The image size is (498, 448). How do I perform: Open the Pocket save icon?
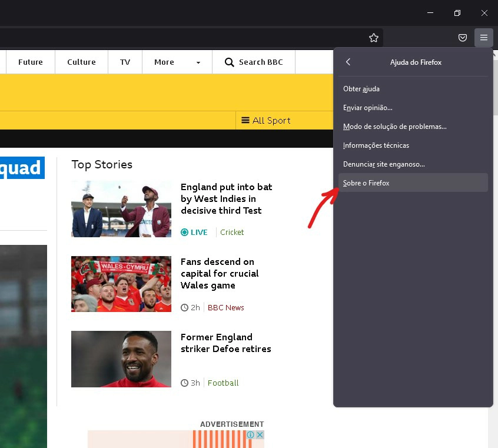point(463,38)
